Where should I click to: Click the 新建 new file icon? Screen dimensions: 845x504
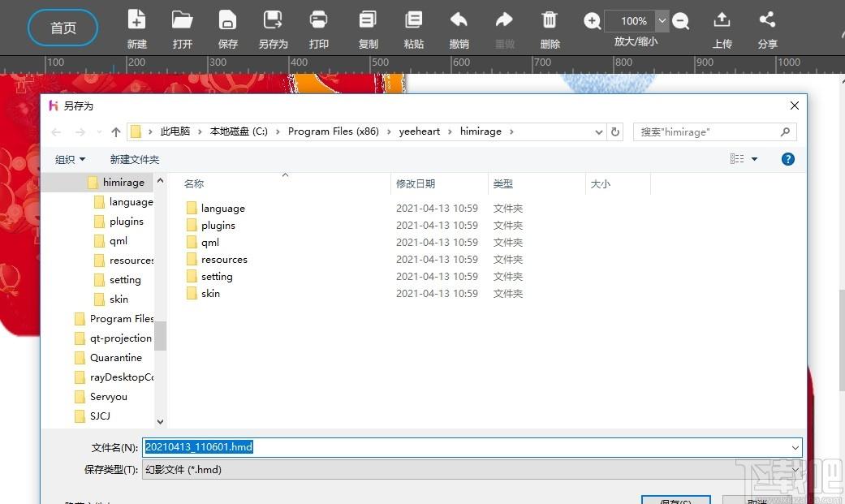tap(137, 20)
